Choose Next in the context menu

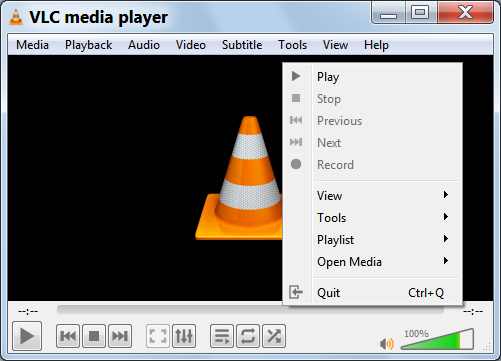point(372,142)
